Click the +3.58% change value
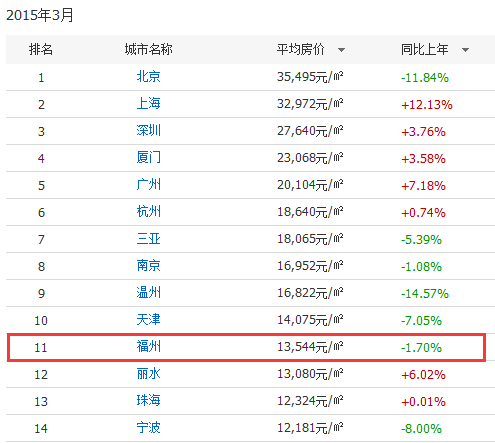Screen dimensions: 495x443 423,159
